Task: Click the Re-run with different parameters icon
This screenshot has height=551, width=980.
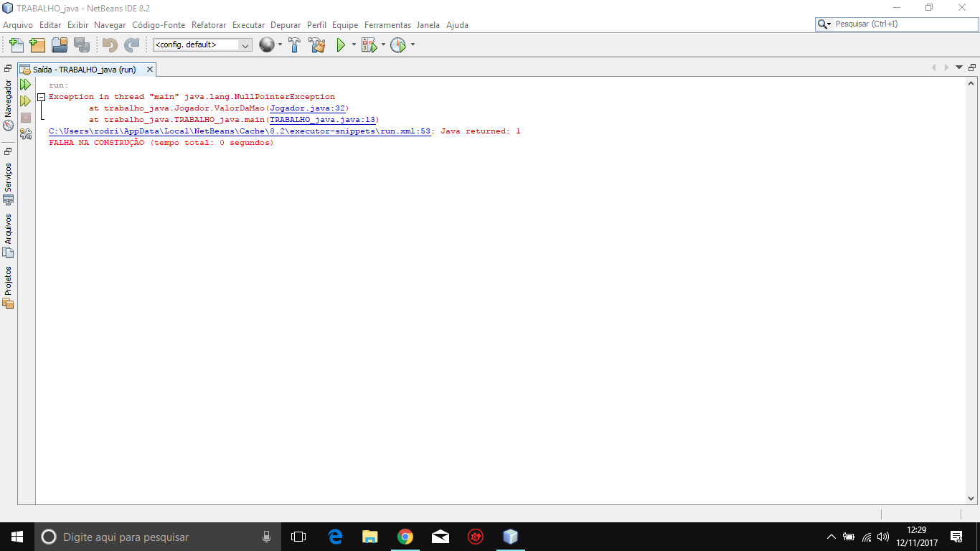Action: [x=26, y=101]
